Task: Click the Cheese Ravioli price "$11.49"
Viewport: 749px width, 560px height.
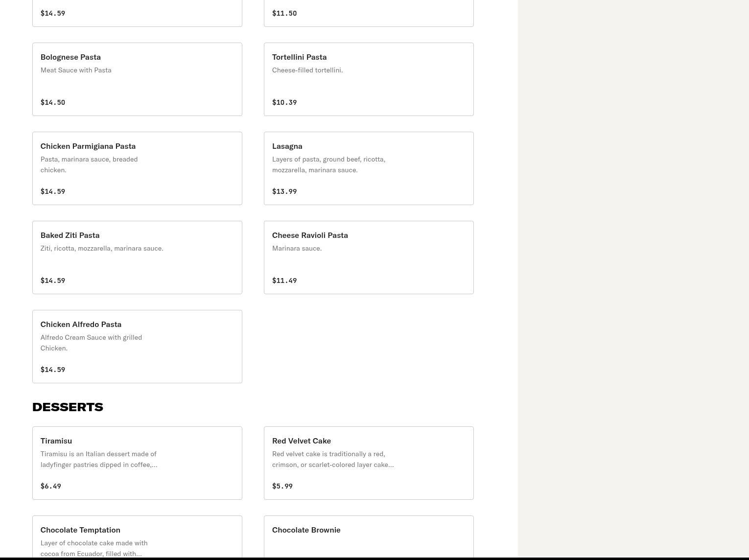Action: [x=284, y=280]
